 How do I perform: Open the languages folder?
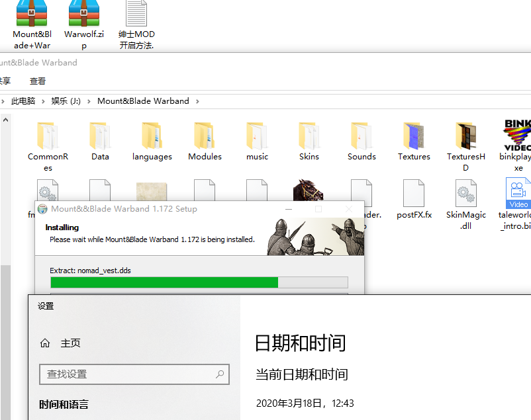152,142
